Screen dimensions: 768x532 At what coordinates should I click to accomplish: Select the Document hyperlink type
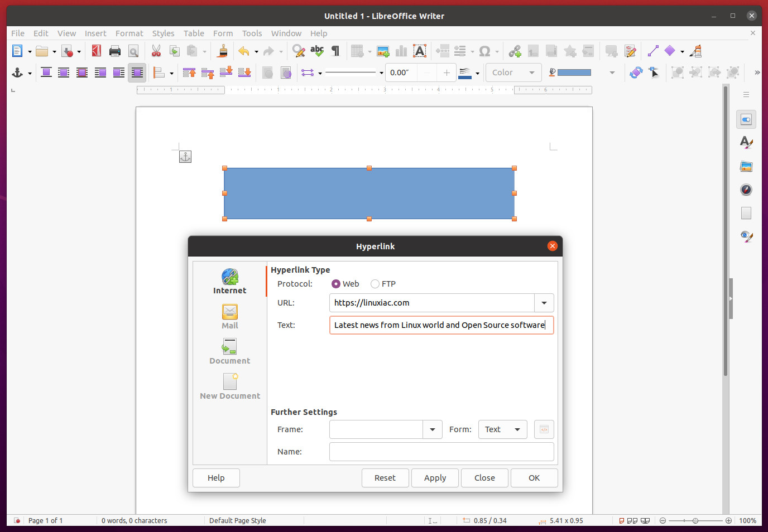tap(230, 351)
